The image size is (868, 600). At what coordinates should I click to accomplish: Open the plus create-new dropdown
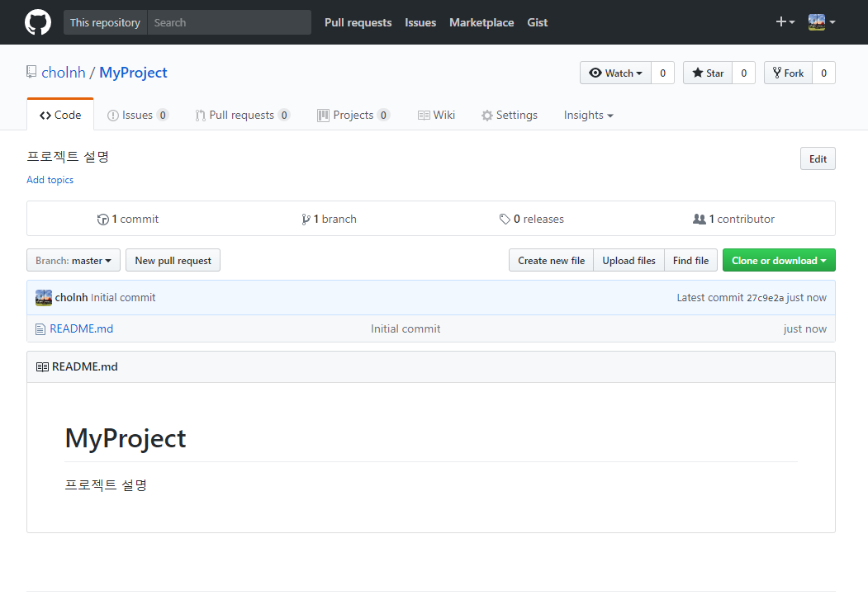[785, 22]
